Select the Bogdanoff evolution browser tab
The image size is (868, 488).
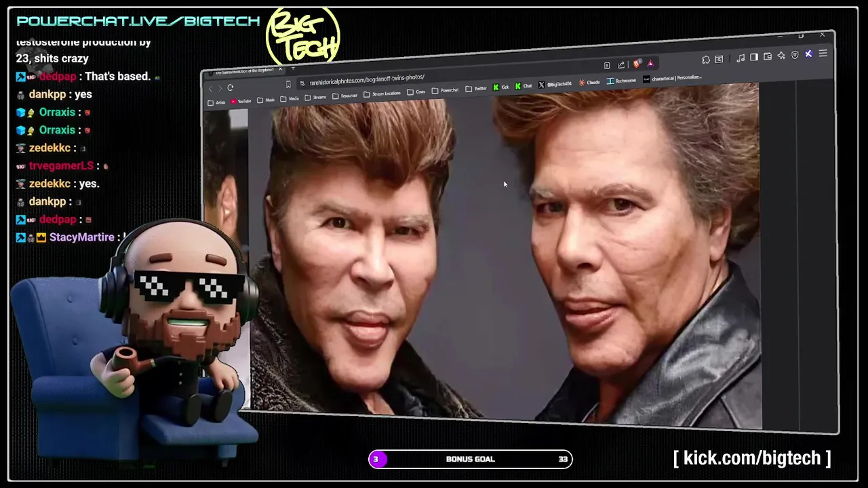coord(244,71)
